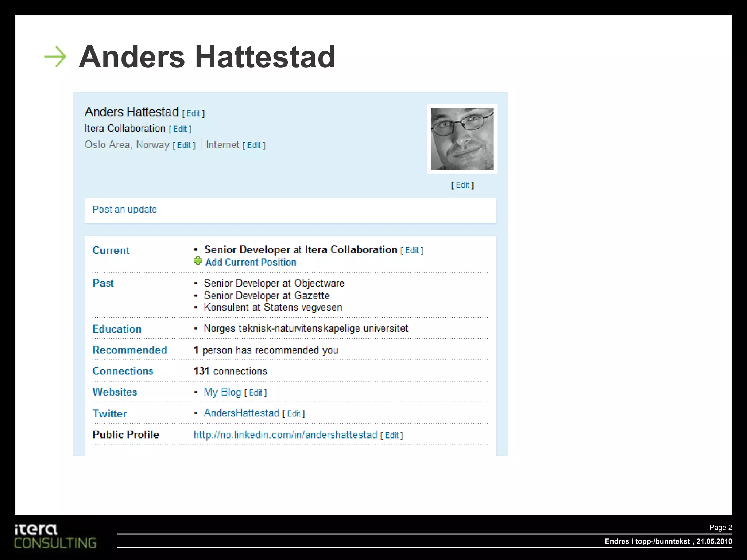The height and width of the screenshot is (560, 747).
Task: Click the Websites section label
Action: (x=115, y=392)
